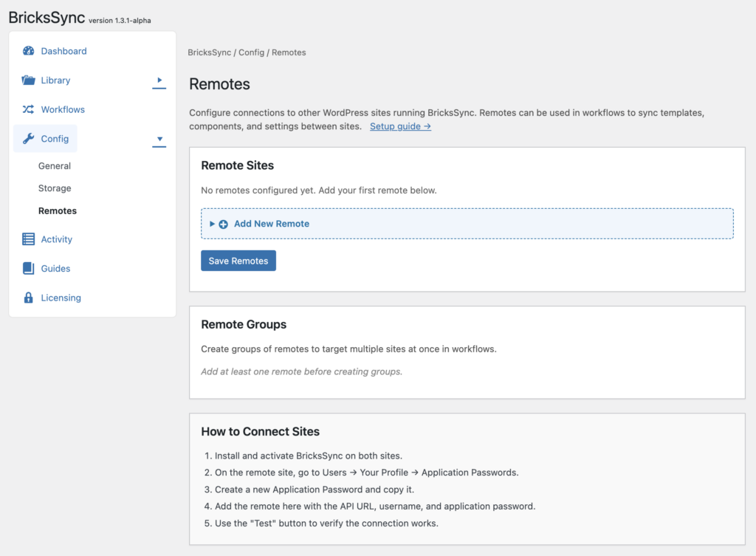The height and width of the screenshot is (556, 756).
Task: Go to Config in the breadcrumb
Action: pos(251,52)
